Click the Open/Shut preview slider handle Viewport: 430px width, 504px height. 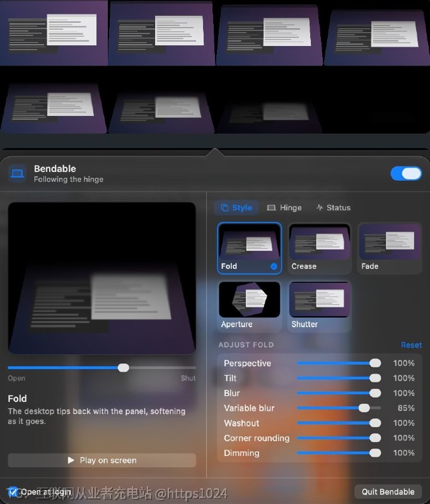tap(123, 368)
